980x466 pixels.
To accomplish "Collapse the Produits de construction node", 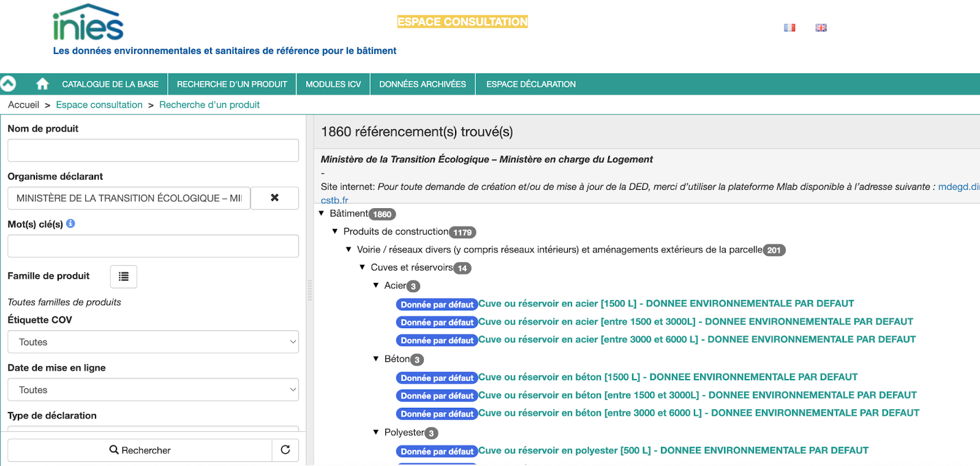I will pyautogui.click(x=335, y=231).
